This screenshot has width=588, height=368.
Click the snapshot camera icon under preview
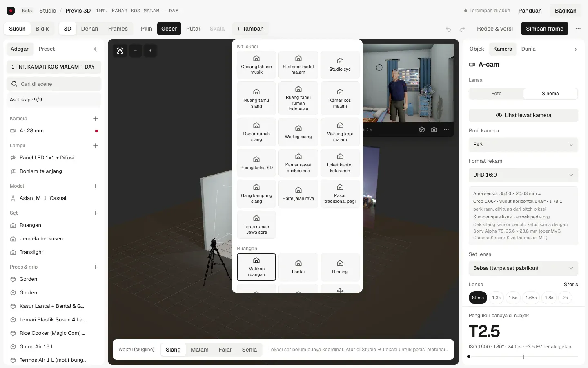pyautogui.click(x=434, y=130)
